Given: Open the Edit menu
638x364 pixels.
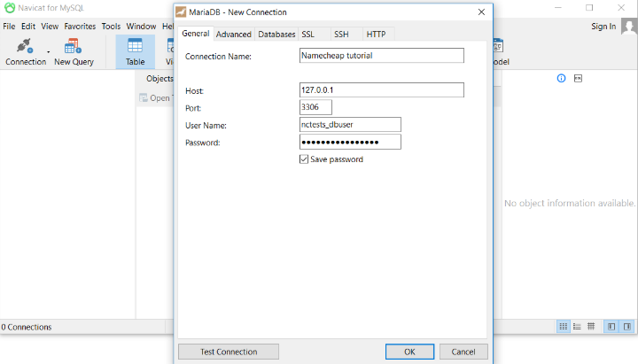Looking at the screenshot, I should [28, 27].
